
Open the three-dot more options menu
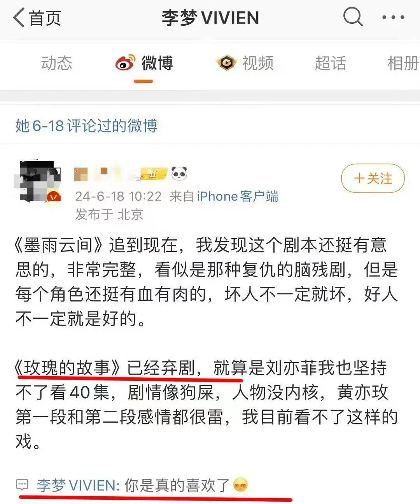tap(393, 17)
